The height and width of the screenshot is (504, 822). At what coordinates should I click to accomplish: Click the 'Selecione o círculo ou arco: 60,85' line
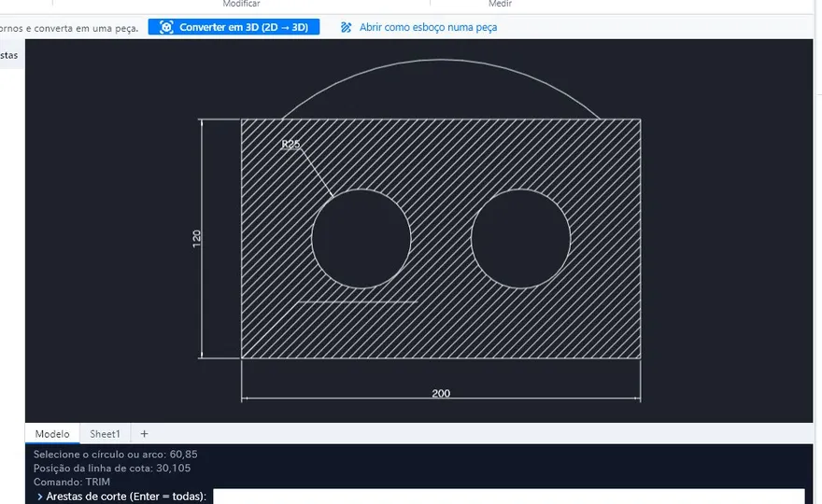[115, 455]
